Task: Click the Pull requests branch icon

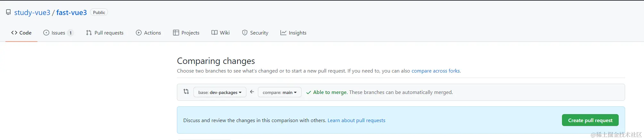Action: tap(89, 33)
